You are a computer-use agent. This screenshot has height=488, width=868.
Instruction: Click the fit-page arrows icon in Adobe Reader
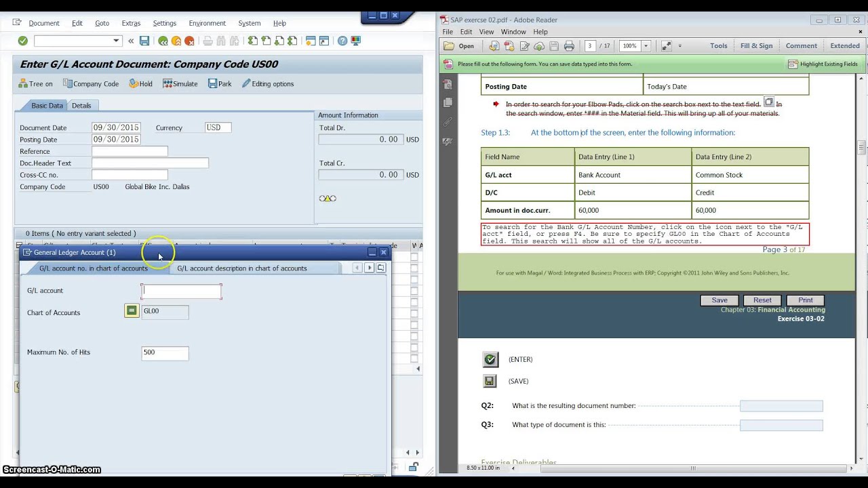(x=666, y=46)
